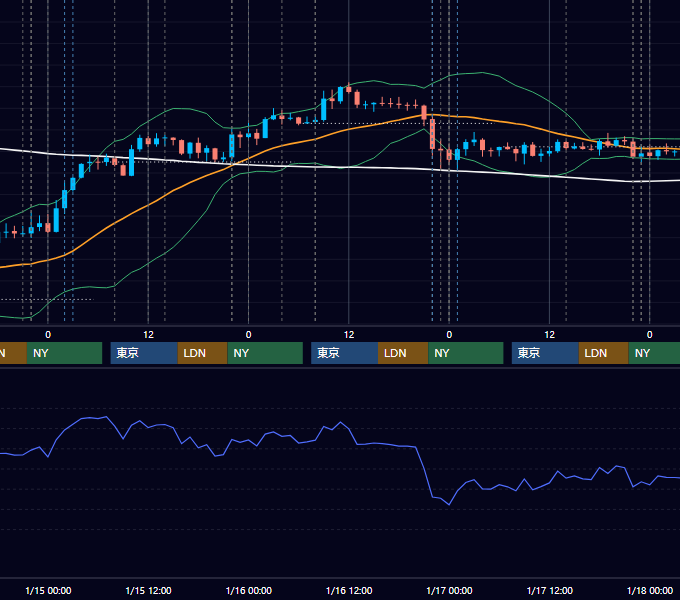
Task: Click the 1/17 12:00 date label
Action: tap(549, 590)
